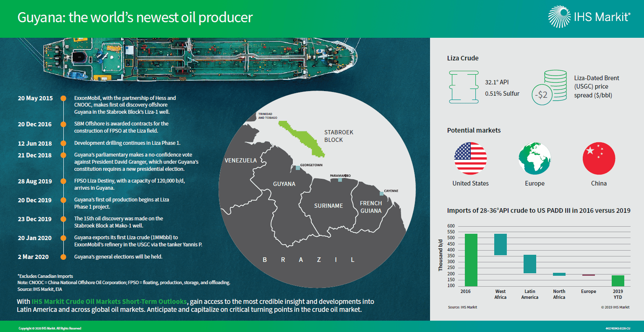The image size is (644, 332).
Task: Click the Latin America bar in chart
Action: [530, 264]
